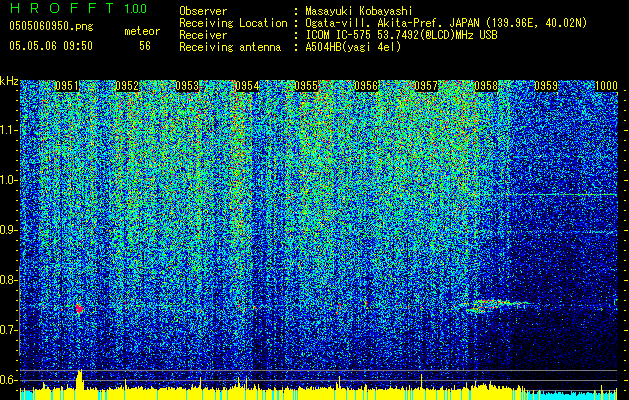Click the Receiving antenna label
Image resolution: width=629 pixels, height=400 pixels.
pos(230,47)
